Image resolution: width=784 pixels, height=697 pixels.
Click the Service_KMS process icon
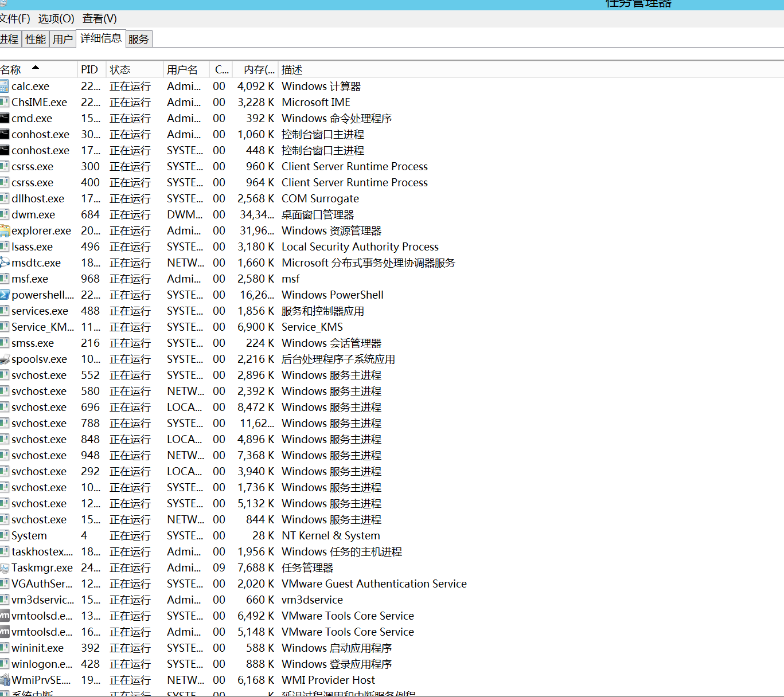pos(5,327)
